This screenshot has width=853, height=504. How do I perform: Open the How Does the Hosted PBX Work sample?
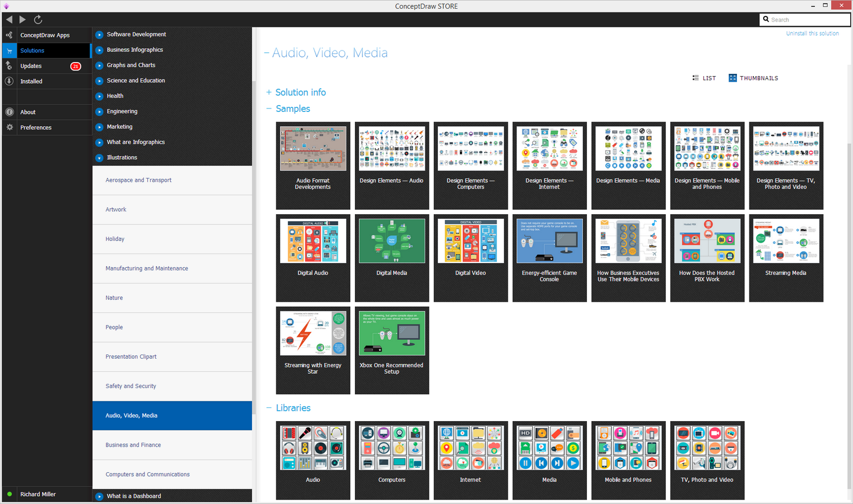click(707, 258)
